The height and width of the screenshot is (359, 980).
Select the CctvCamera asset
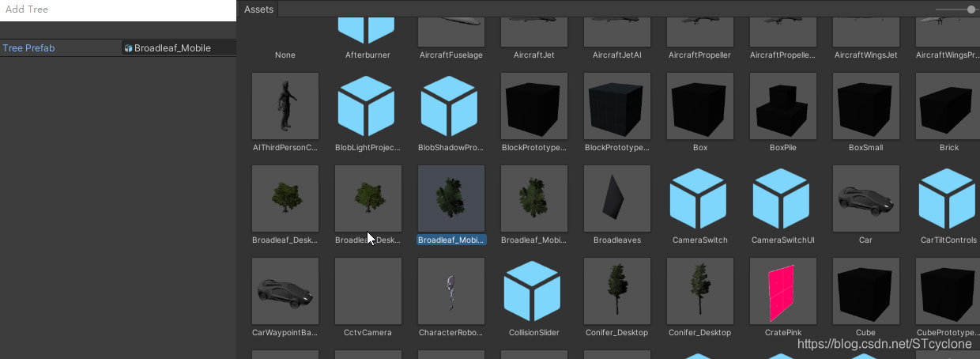tap(367, 291)
